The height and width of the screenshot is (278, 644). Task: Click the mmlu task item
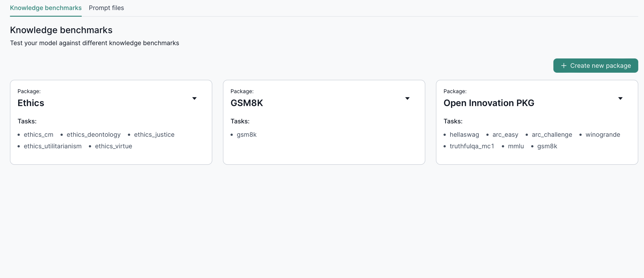[x=516, y=146]
